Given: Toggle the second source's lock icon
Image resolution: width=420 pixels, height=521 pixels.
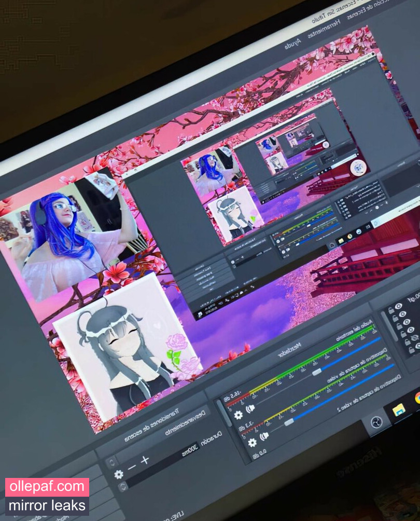Looking at the screenshot, I should click(x=396, y=318).
